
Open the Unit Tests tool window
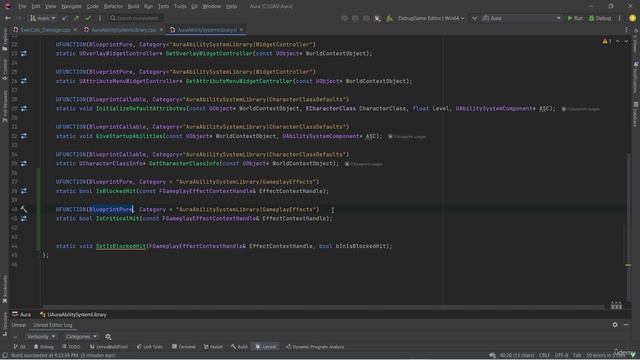coord(149,347)
